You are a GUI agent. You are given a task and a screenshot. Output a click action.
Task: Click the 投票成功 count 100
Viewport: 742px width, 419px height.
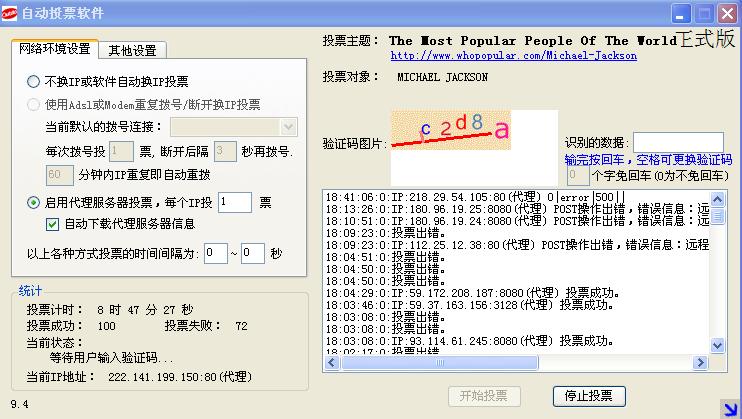tap(106, 326)
